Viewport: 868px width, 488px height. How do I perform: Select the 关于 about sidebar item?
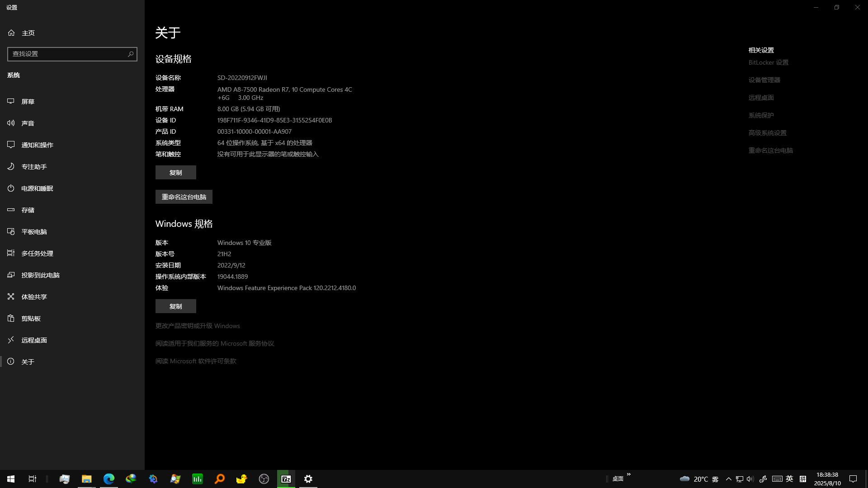click(x=72, y=362)
